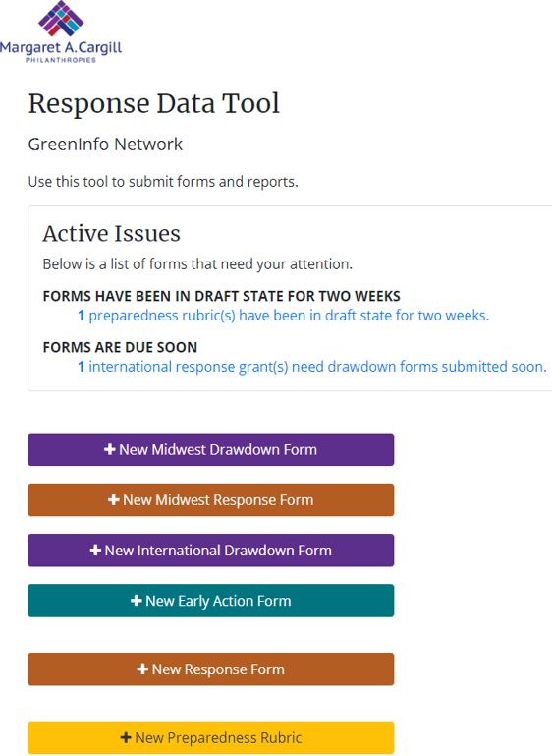Image resolution: width=552 pixels, height=756 pixels.
Task: Click the bold count in draft-state link
Action: coord(81,316)
